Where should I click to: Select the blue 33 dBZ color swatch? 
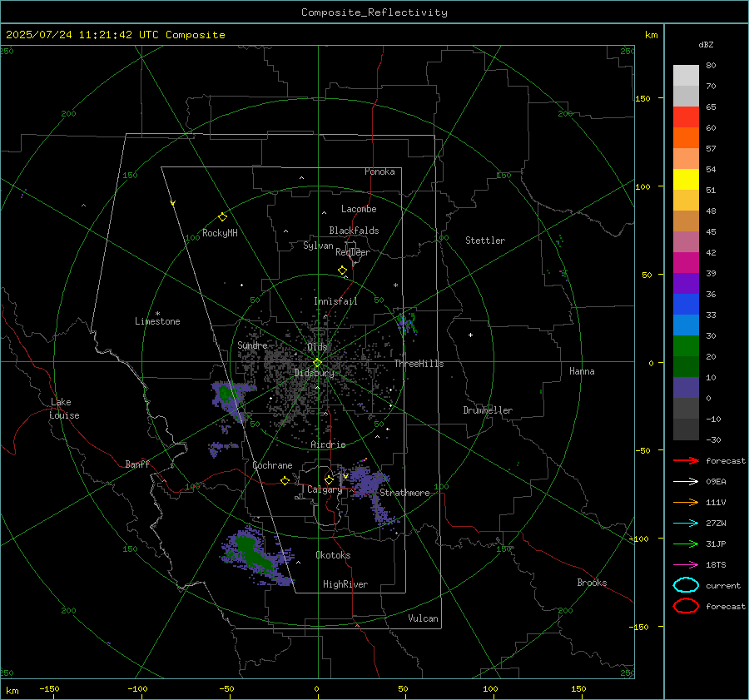pyautogui.click(x=686, y=305)
